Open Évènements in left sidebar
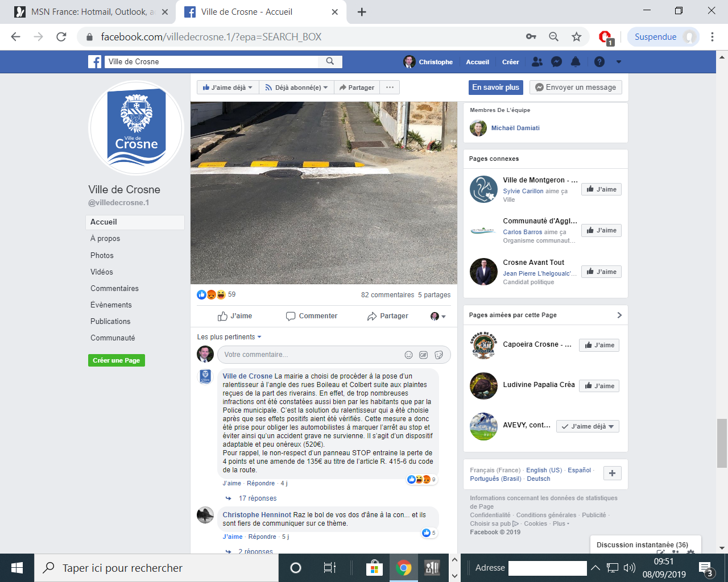Viewport: 728px width, 582px height. coord(111,305)
